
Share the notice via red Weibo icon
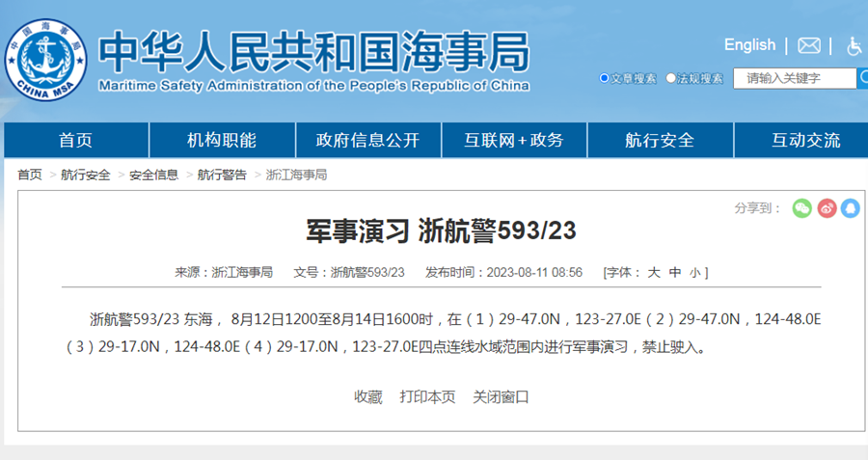click(826, 208)
